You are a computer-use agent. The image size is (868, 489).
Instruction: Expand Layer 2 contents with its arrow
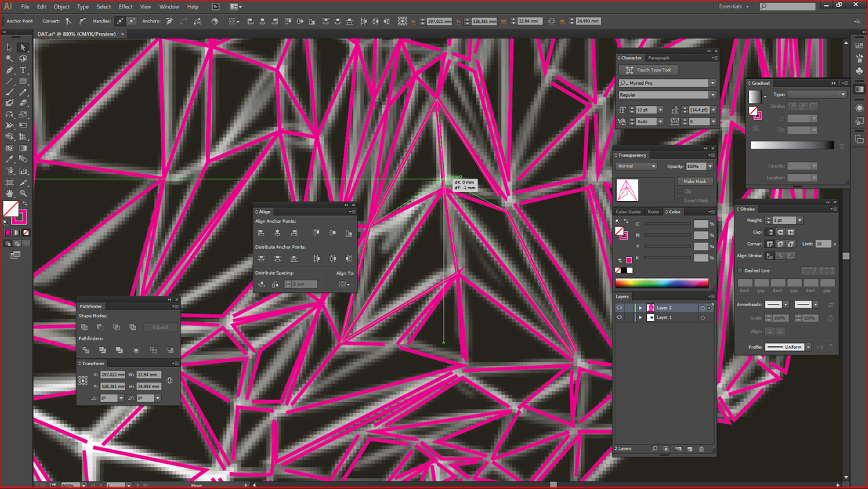[x=640, y=308]
